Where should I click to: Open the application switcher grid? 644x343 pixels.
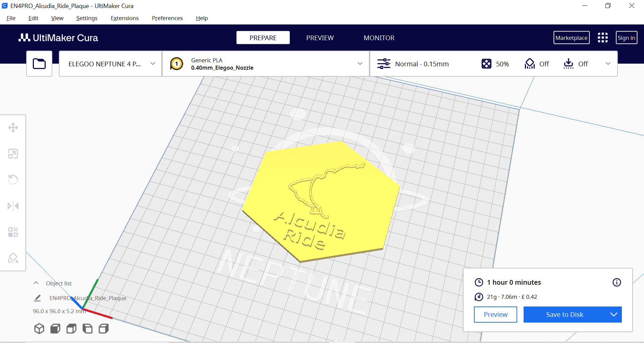[x=603, y=38]
